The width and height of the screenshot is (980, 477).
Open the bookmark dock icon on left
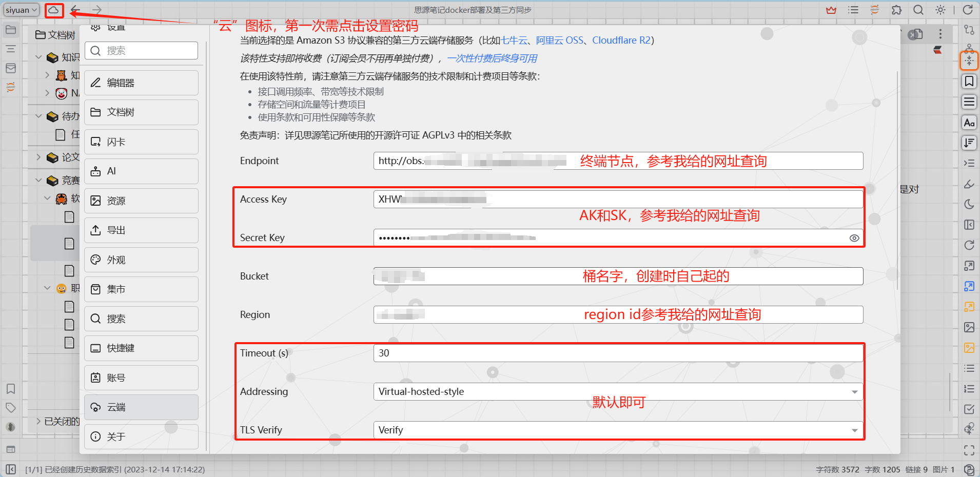[x=11, y=389]
